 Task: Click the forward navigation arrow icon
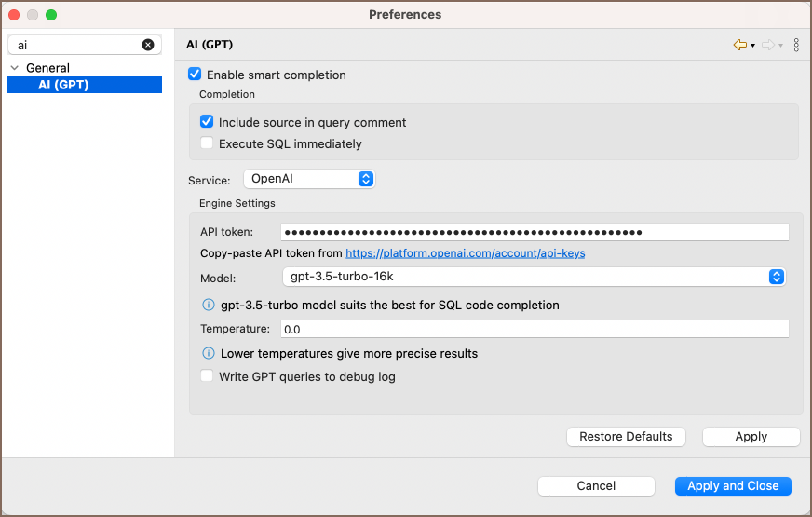[x=768, y=45]
